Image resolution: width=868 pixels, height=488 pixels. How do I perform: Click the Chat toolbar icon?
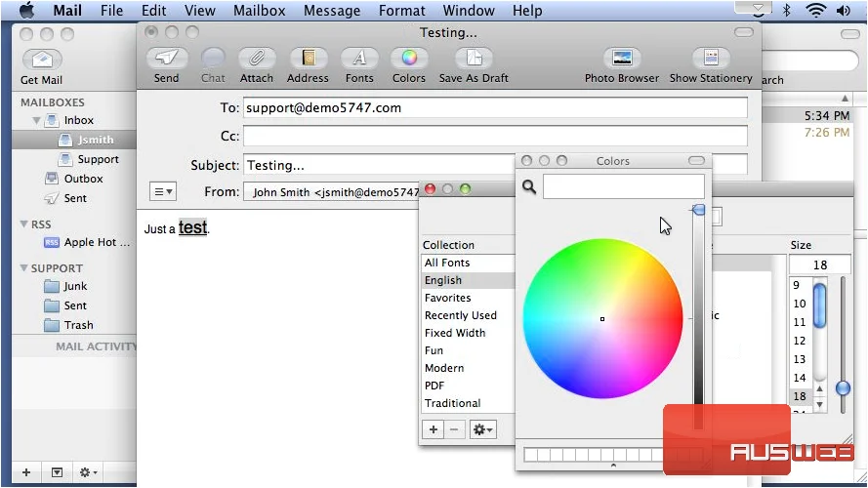(213, 59)
